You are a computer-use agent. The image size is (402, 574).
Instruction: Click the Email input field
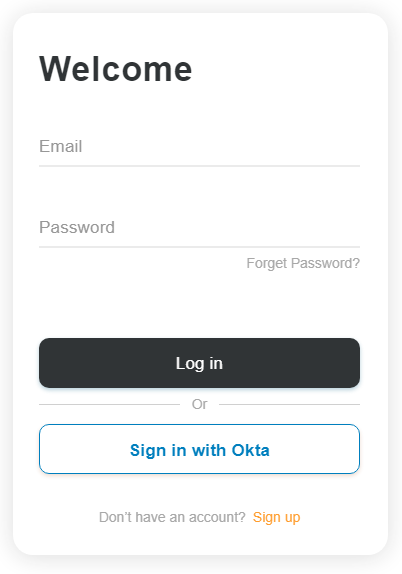coord(200,147)
